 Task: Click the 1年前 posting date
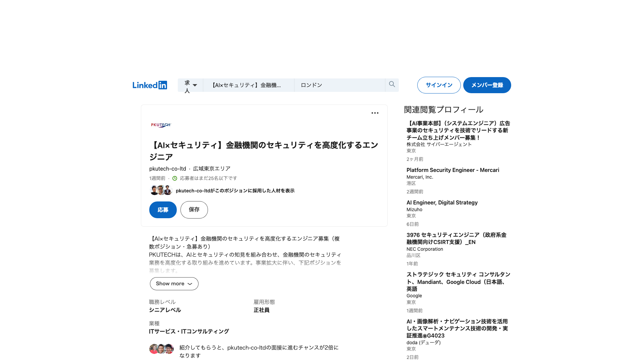(x=412, y=264)
